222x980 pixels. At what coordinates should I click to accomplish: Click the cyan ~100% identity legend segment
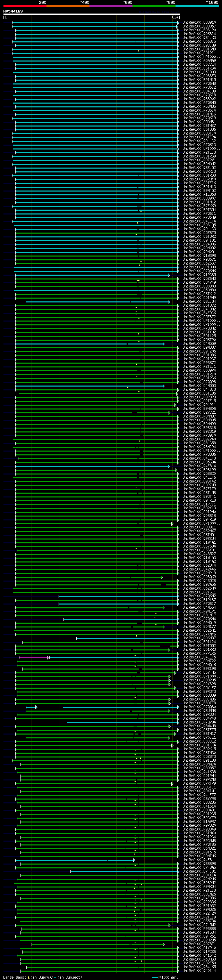(197, 6)
